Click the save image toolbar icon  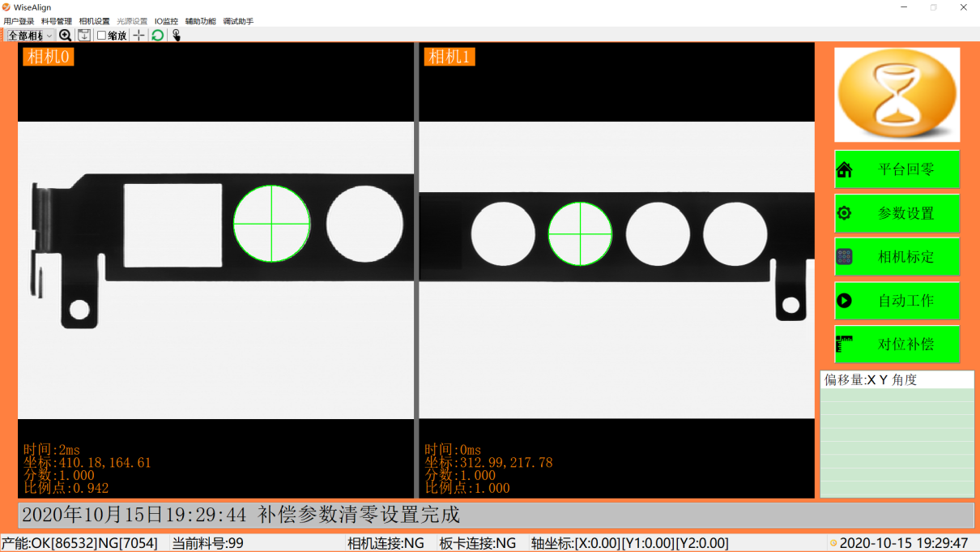[x=84, y=35]
